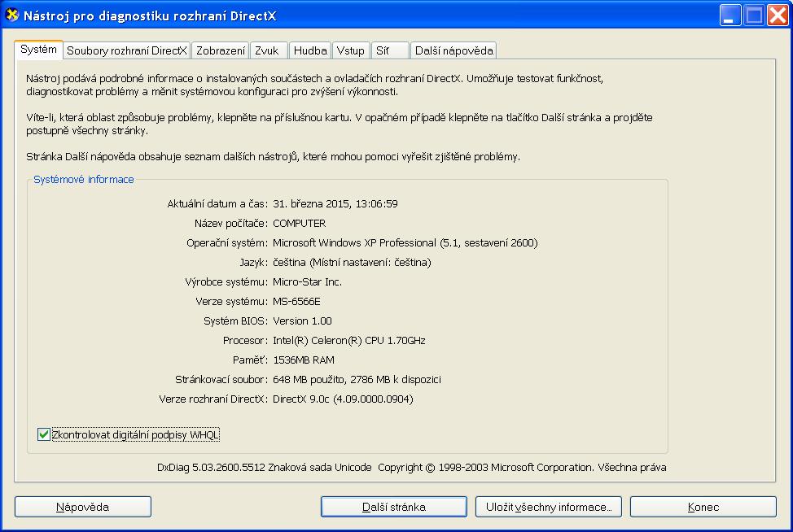
Task: Click the date value 31. března 2015
Action: coord(335,203)
